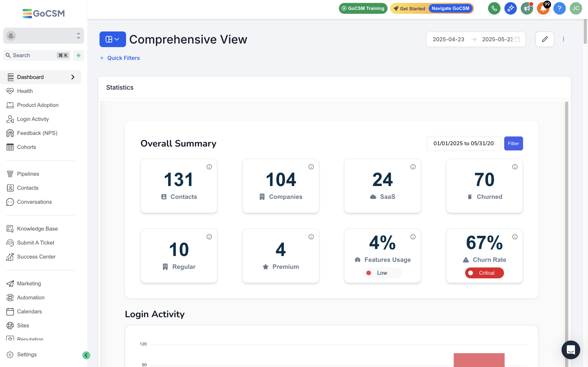This screenshot has height=367, width=588.
Task: Open the account switcher dropdown
Action: click(x=43, y=36)
